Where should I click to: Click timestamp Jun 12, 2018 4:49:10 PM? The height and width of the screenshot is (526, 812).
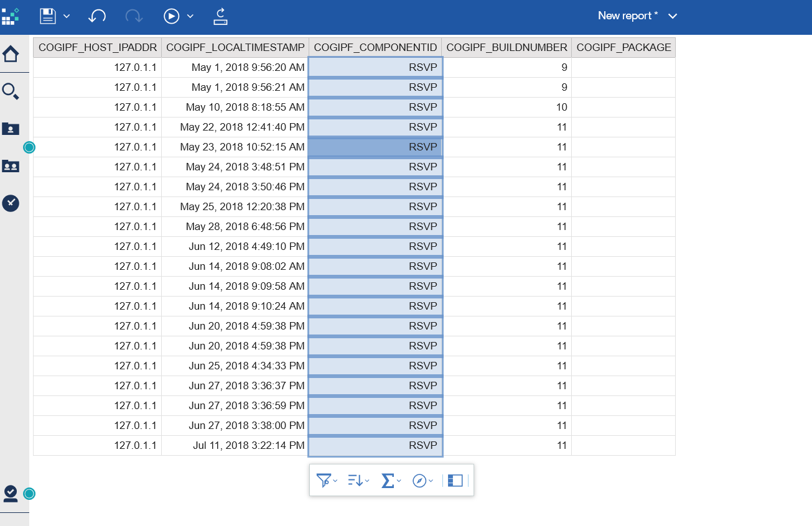point(246,246)
